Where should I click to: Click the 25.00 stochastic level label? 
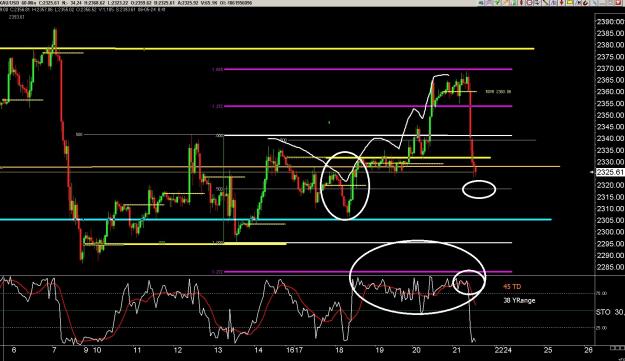pyautogui.click(x=601, y=328)
